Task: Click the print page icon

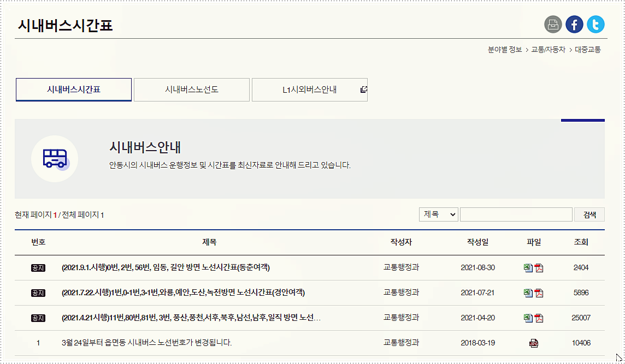Action: pyautogui.click(x=553, y=25)
